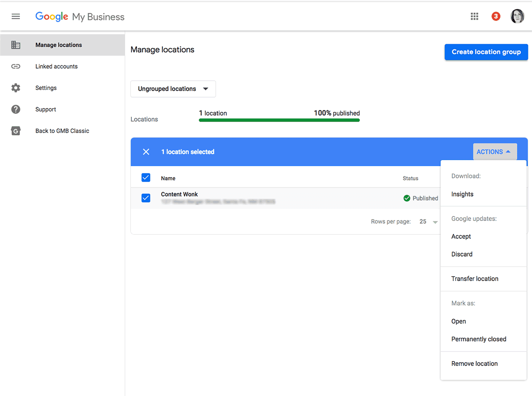This screenshot has width=532, height=396.
Task: Click the 100% published label
Action: [x=337, y=113]
